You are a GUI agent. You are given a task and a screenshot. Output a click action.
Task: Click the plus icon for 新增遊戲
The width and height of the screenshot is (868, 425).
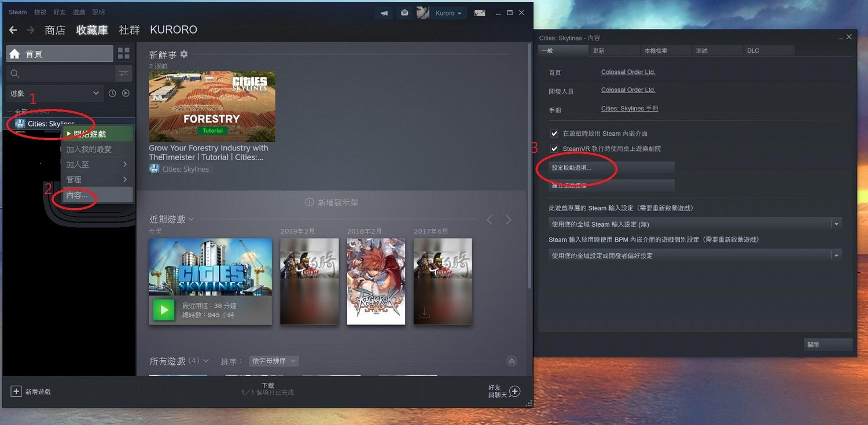[x=16, y=391]
